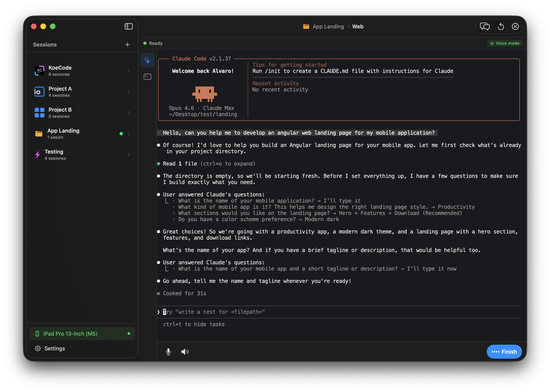Expand the Testing project chevron
550x392 pixels.
coord(129,155)
